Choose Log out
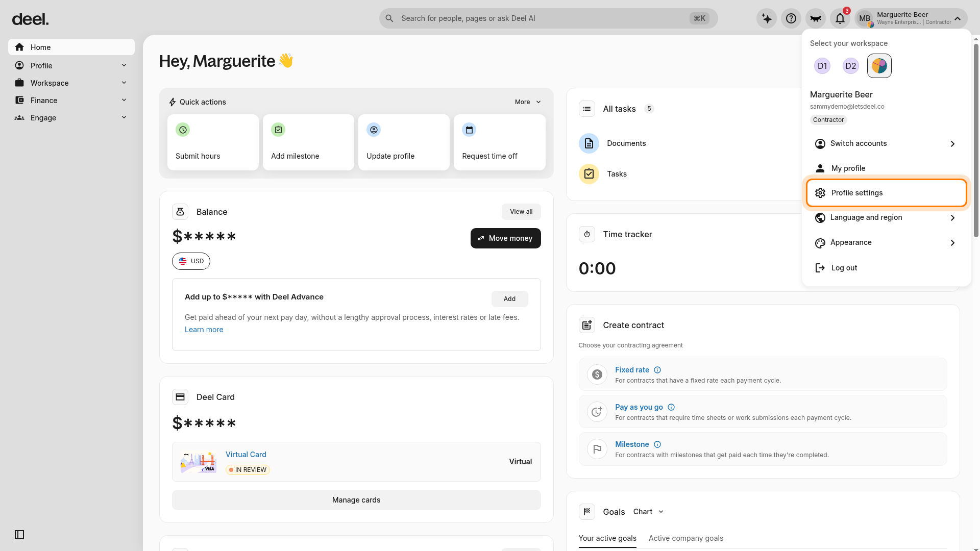The width and height of the screenshot is (980, 551). coord(886,268)
